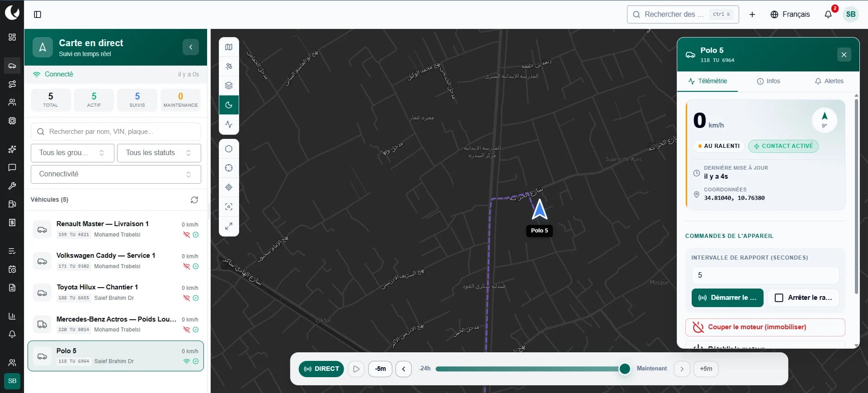Click the Polo 5 arrow marker on map
The image size is (868, 393).
(539, 210)
